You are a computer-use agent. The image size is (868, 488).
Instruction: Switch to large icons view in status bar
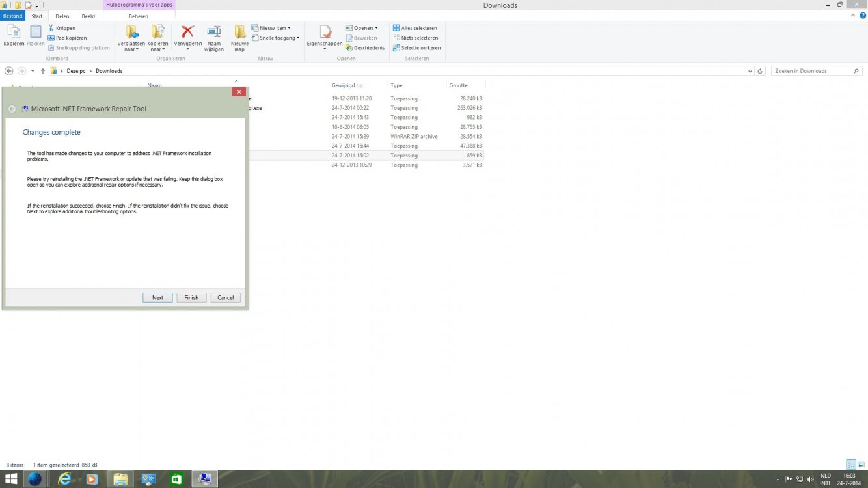point(861,465)
